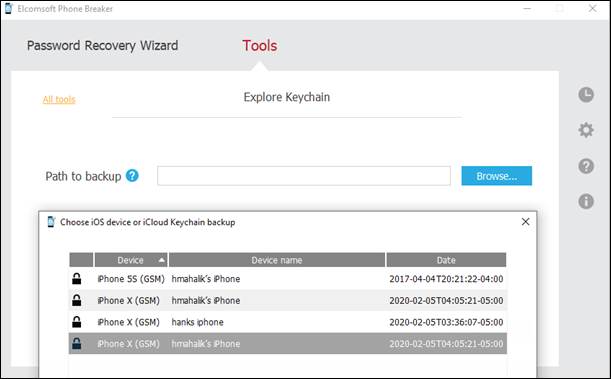Viewport: 611px width, 379px height.
Task: Sort by the Date column header
Action: pos(446,260)
